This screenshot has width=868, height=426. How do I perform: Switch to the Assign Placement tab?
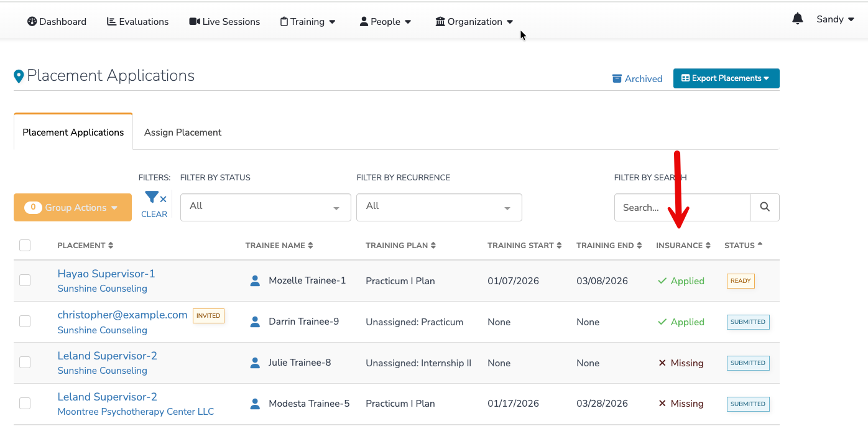click(x=183, y=132)
